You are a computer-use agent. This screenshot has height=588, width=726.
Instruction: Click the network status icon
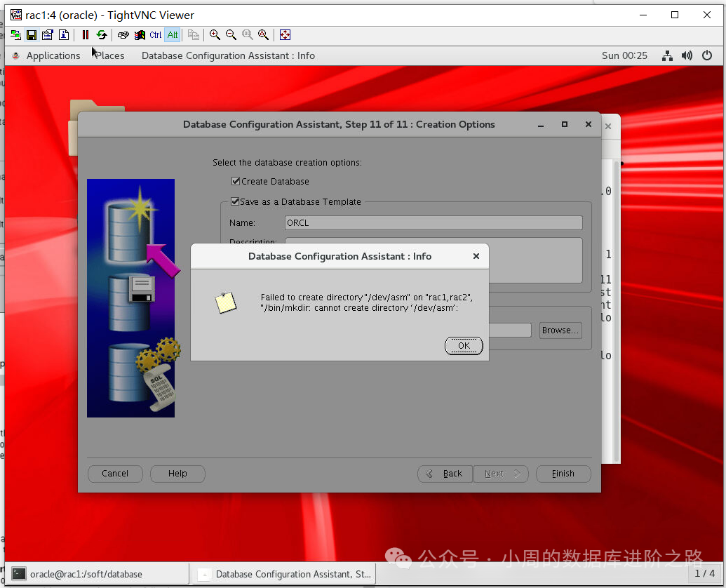[667, 55]
